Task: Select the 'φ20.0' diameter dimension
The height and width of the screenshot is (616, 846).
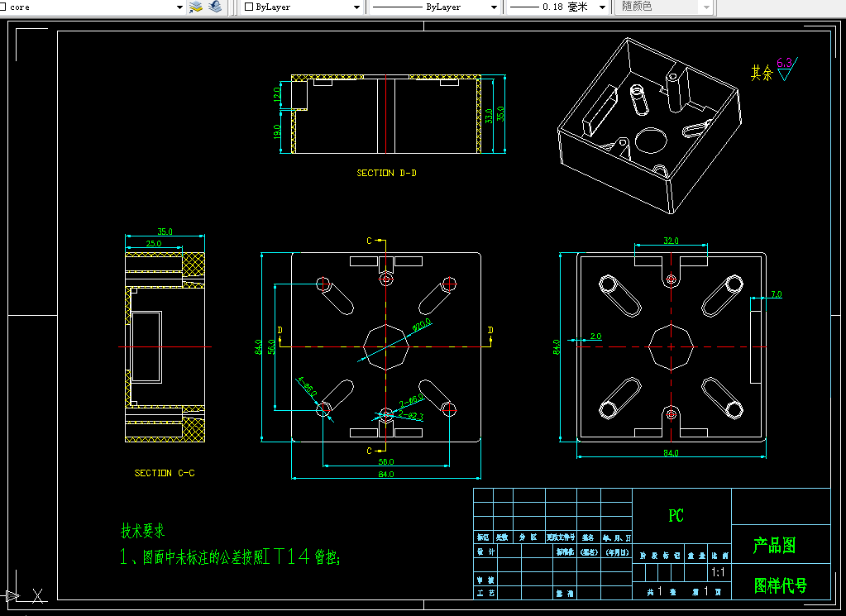Action: pyautogui.click(x=422, y=325)
